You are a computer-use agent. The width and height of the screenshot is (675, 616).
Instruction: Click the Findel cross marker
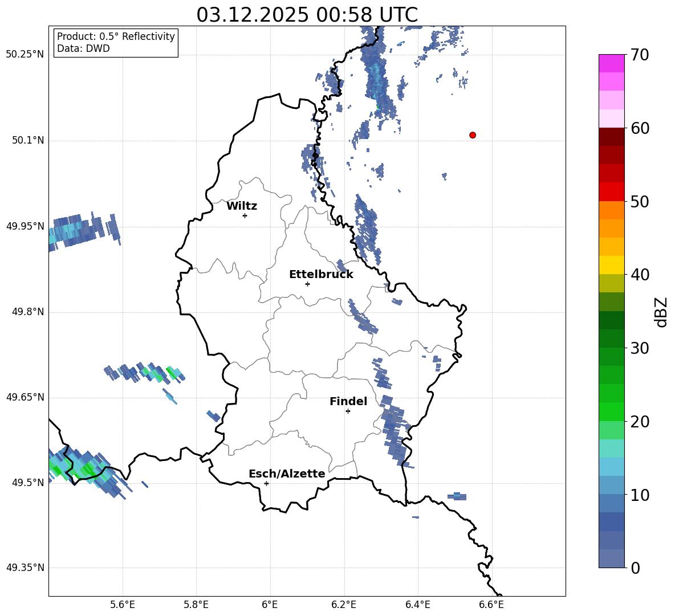click(x=348, y=411)
